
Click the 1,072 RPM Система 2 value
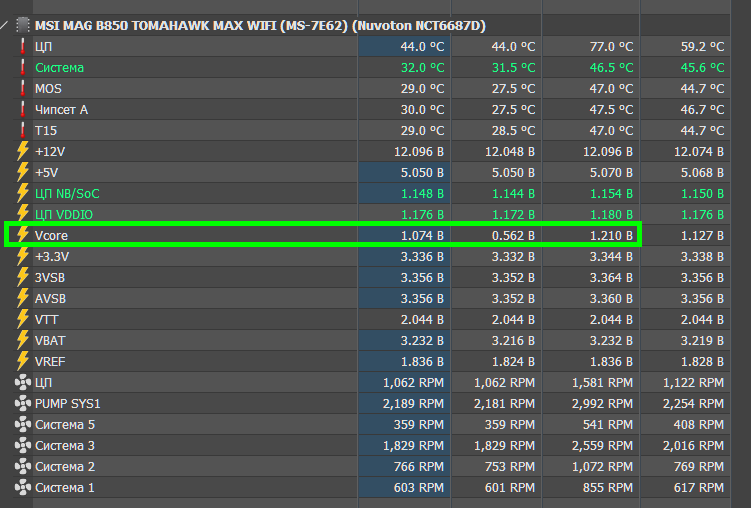(x=603, y=466)
